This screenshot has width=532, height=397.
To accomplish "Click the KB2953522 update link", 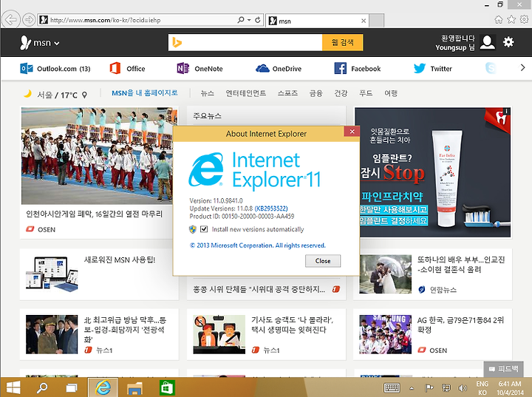I will 271,208.
